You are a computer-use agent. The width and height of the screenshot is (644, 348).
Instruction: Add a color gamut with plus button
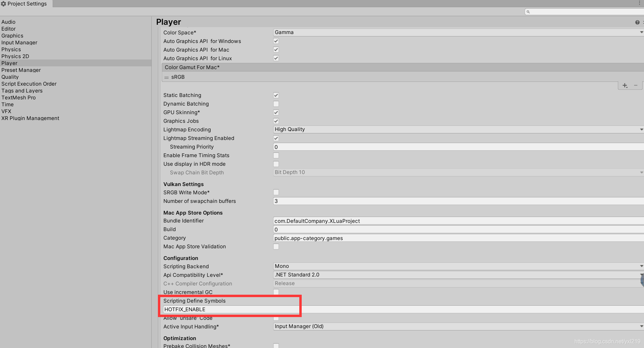click(625, 85)
